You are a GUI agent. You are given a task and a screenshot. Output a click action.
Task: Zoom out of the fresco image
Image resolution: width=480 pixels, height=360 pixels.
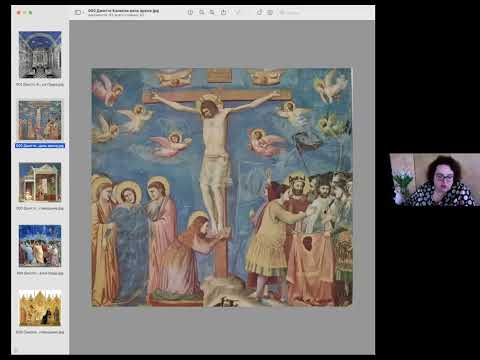click(x=202, y=12)
